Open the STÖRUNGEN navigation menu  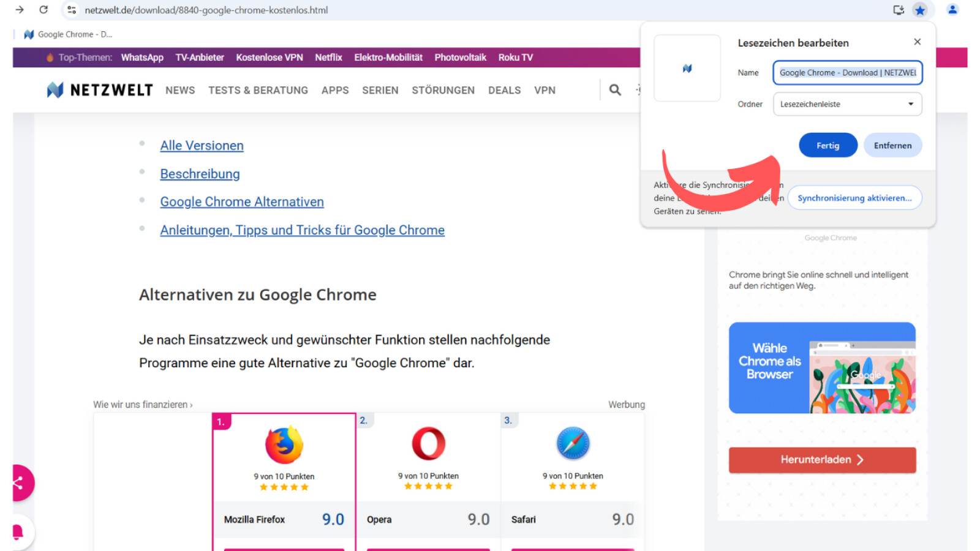coord(443,90)
